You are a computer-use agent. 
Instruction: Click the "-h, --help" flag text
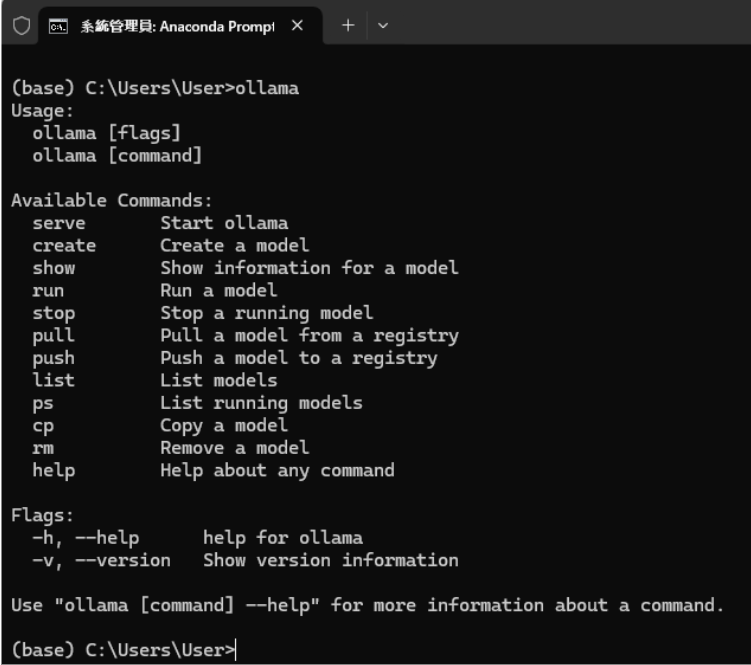coord(85,538)
